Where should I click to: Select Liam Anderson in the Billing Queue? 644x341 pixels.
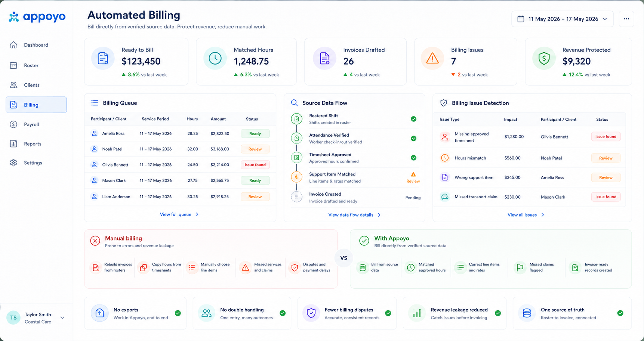tap(116, 196)
